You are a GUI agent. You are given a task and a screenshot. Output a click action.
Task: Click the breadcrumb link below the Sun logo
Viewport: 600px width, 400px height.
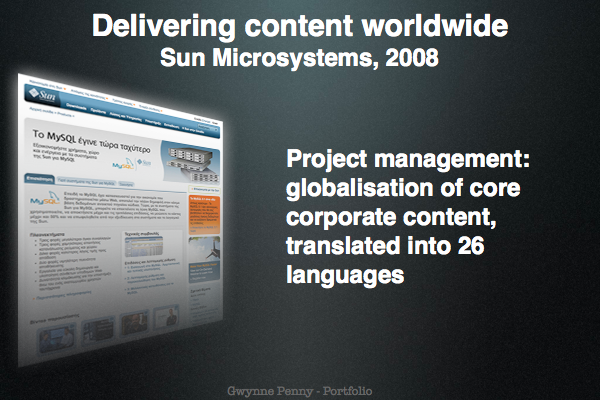click(52, 113)
